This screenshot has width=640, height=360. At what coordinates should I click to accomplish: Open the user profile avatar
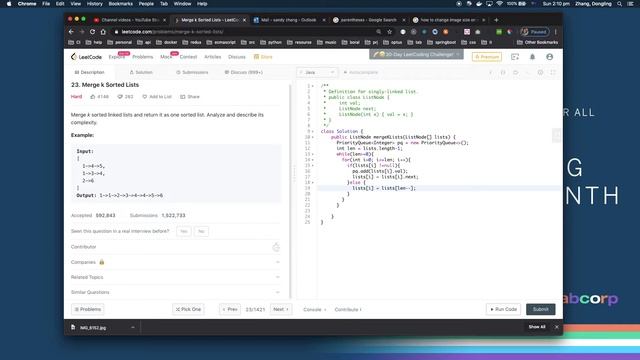click(x=549, y=57)
